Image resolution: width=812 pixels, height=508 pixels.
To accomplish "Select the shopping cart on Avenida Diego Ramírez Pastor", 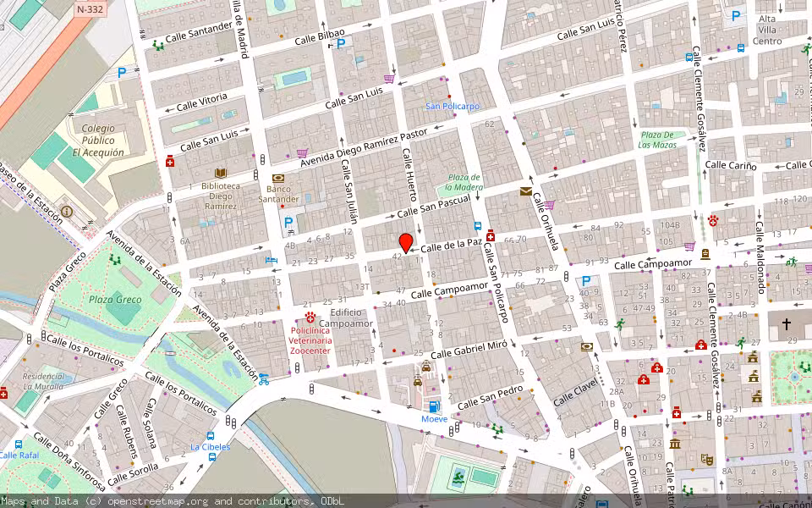I will (303, 153).
